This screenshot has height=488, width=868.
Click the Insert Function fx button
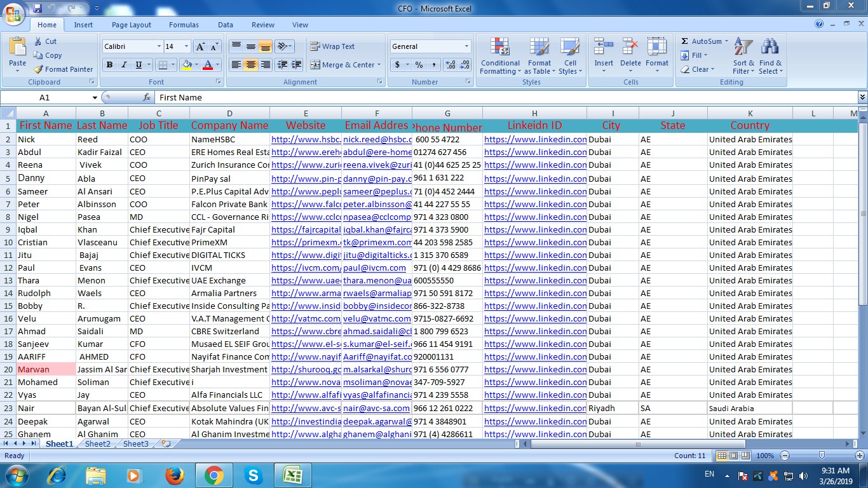147,97
